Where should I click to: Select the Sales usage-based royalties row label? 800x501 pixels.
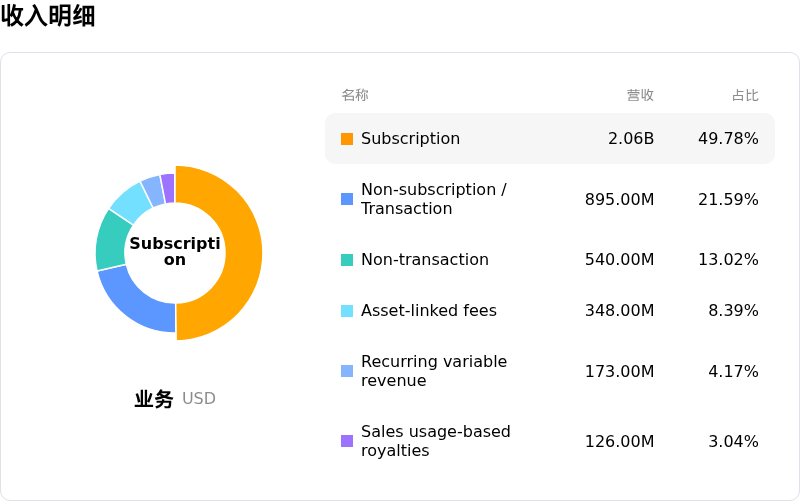point(436,441)
